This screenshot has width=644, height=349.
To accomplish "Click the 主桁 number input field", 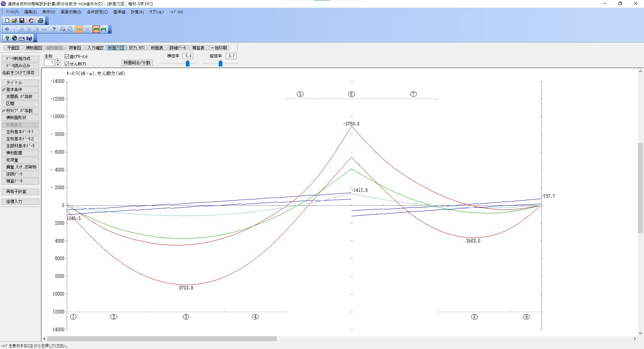I will point(49,62).
